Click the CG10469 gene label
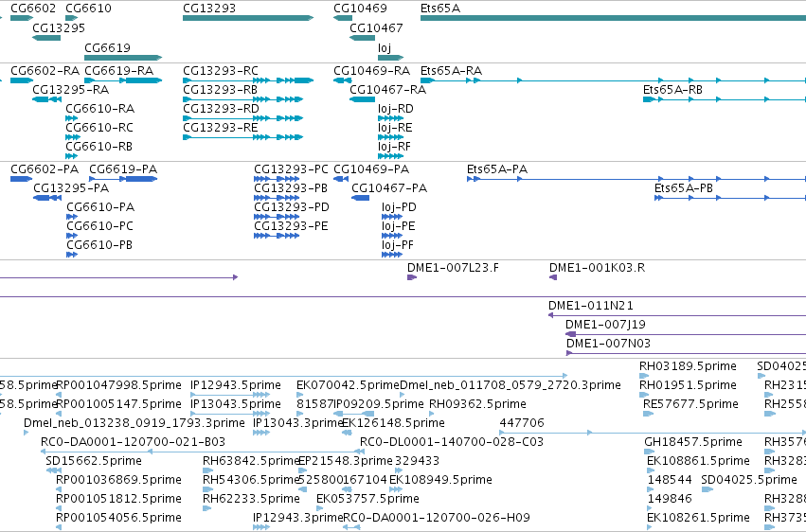Viewport: 806px width, 532px height. tap(360, 9)
